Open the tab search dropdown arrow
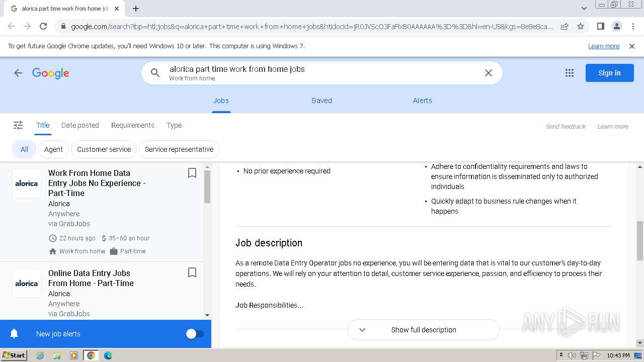Viewport: 644px width, 362px height. point(584,9)
